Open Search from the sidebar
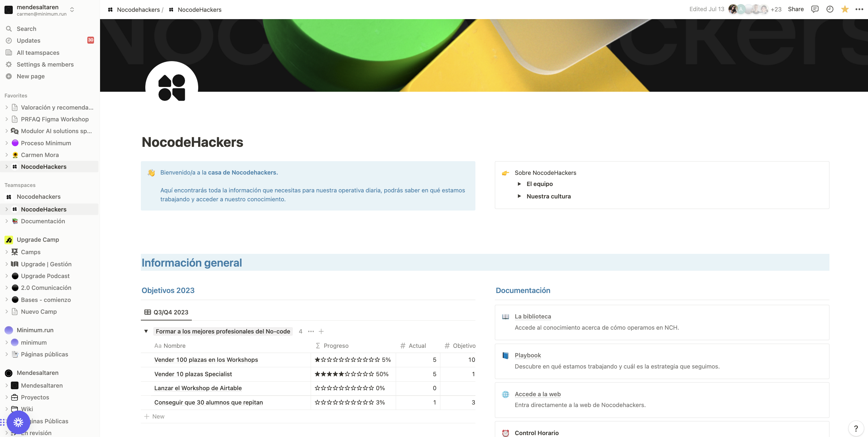Viewport: 868px width, 437px height. click(x=26, y=29)
